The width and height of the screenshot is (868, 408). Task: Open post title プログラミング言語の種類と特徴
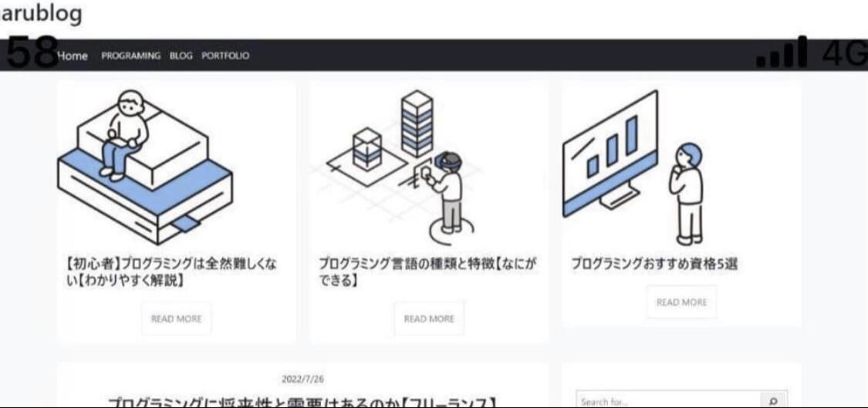pyautogui.click(x=427, y=271)
